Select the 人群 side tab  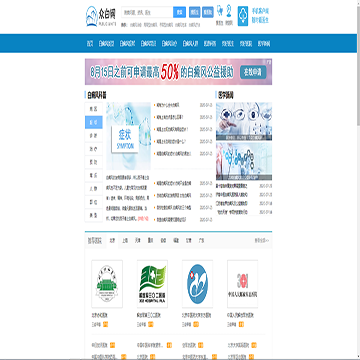[94, 189]
